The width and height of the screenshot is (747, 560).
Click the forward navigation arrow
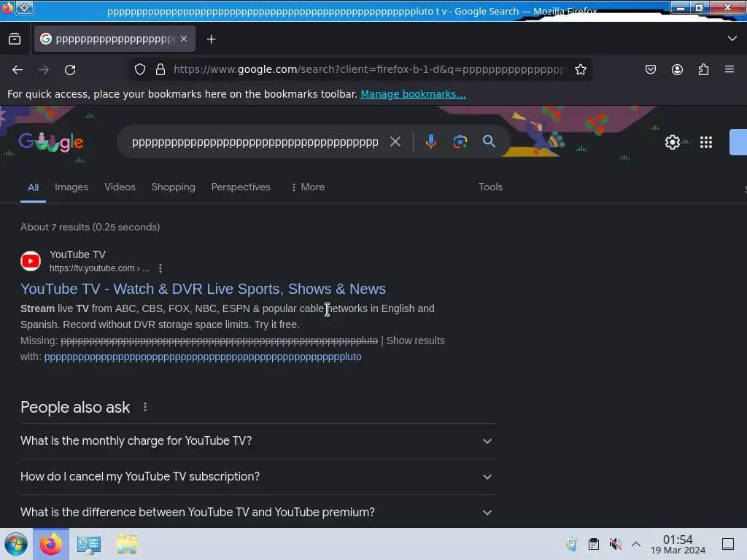[x=44, y=70]
